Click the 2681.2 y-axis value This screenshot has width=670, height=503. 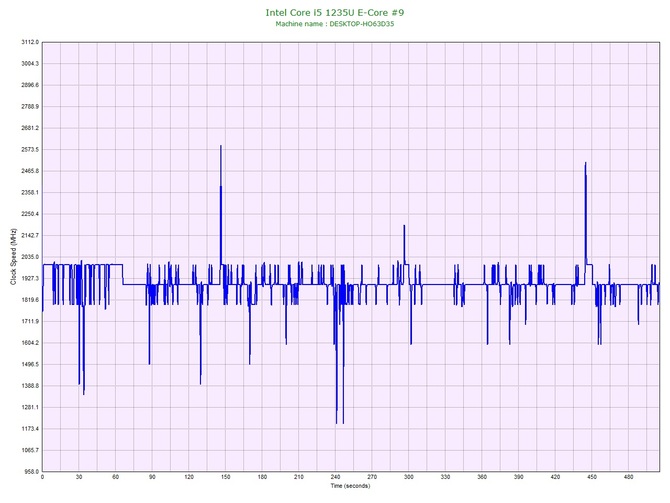[30, 128]
